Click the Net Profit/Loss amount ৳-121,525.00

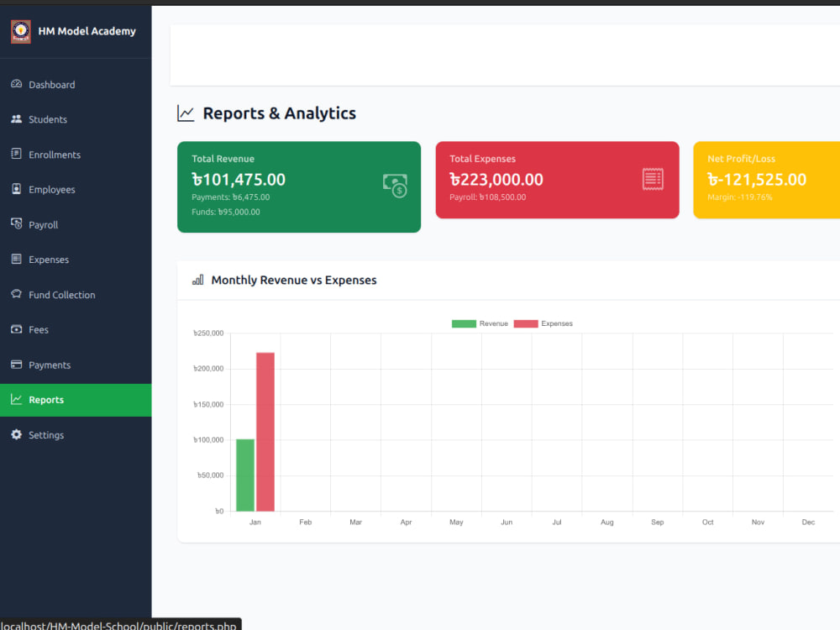pos(757,180)
